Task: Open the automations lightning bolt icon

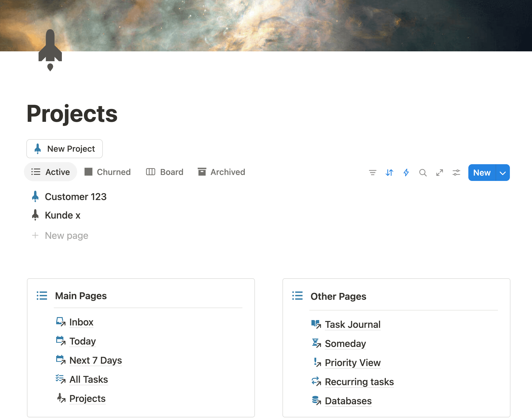Action: click(x=406, y=172)
